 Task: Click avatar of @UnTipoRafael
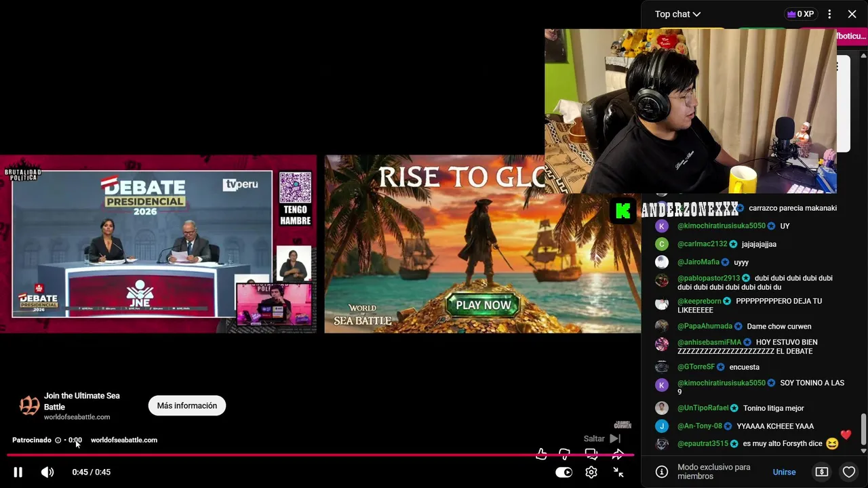click(662, 408)
